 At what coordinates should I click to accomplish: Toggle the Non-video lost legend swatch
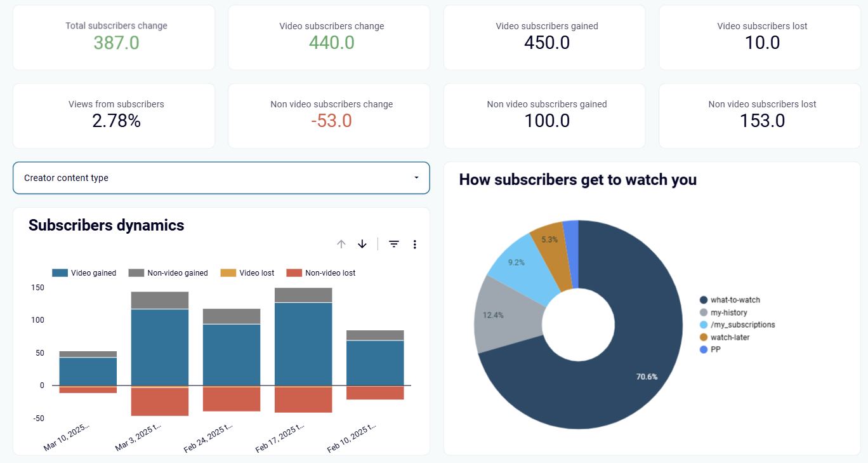click(x=294, y=273)
